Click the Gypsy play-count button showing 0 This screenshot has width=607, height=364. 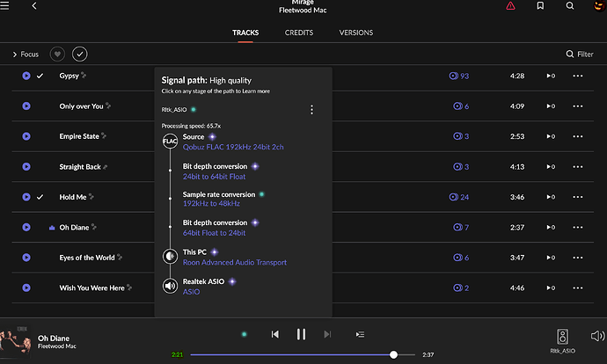tap(551, 76)
